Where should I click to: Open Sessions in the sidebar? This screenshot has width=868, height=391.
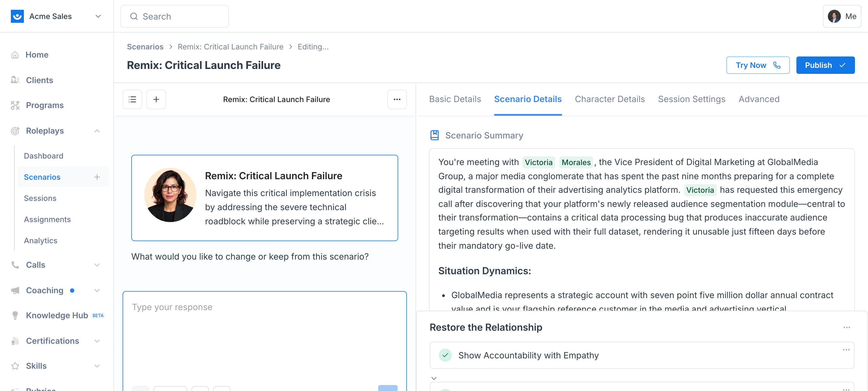[40, 198]
